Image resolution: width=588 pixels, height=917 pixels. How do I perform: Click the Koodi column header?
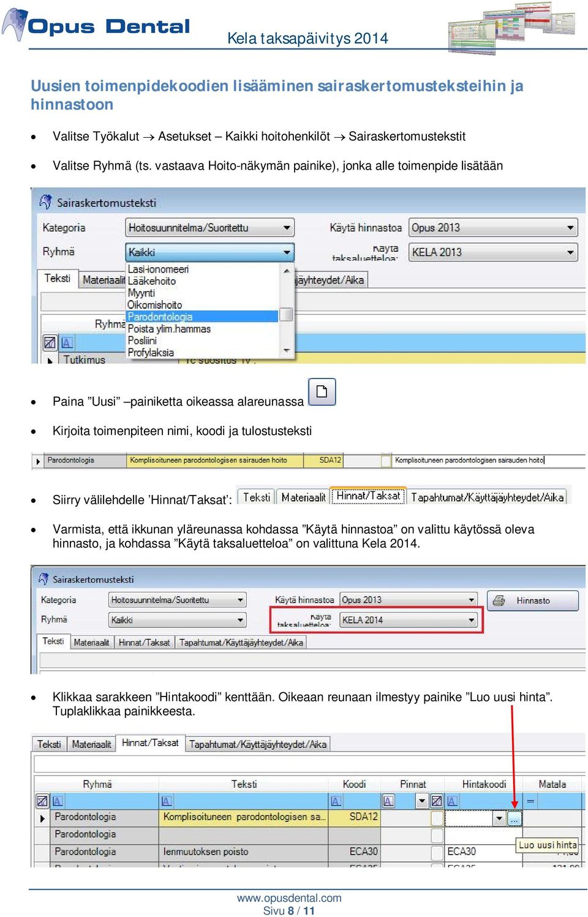354,784
